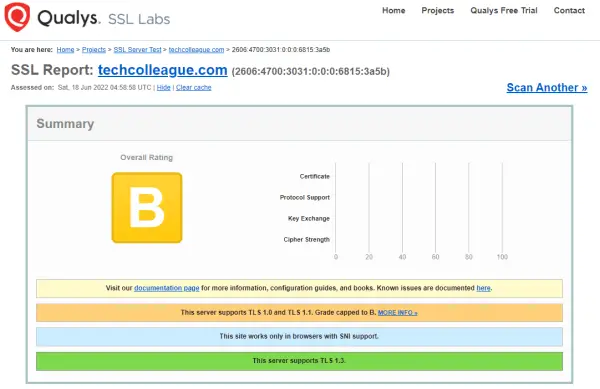Image resolution: width=600 pixels, height=389 pixels.
Task: Click the orange TLS 1.0 and 1.1 warning banner
Action: pos(300,313)
